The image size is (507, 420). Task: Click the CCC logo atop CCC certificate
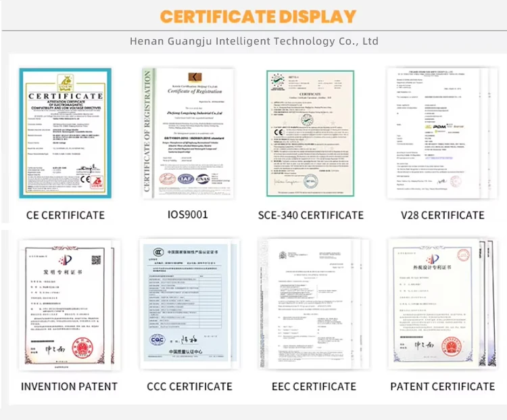tap(158, 252)
